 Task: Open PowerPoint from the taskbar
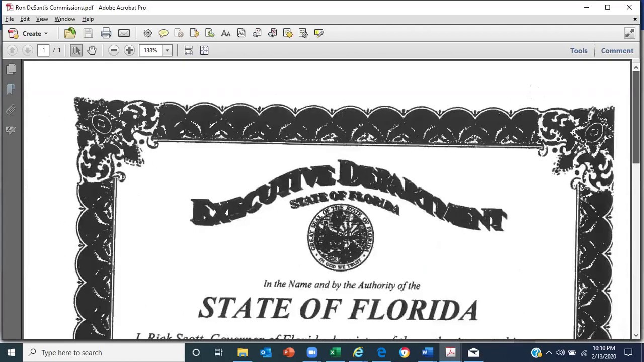click(x=288, y=352)
